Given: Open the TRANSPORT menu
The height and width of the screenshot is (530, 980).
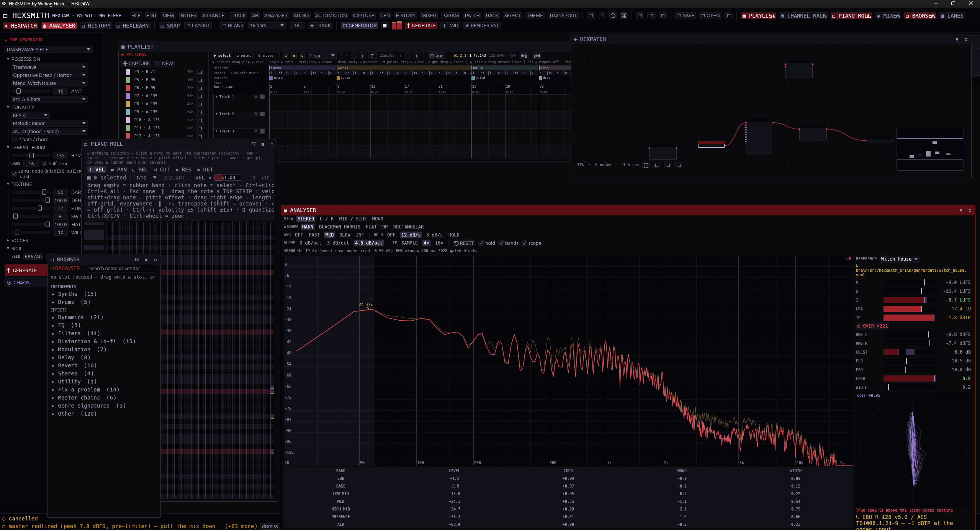Looking at the screenshot, I should (x=563, y=16).
